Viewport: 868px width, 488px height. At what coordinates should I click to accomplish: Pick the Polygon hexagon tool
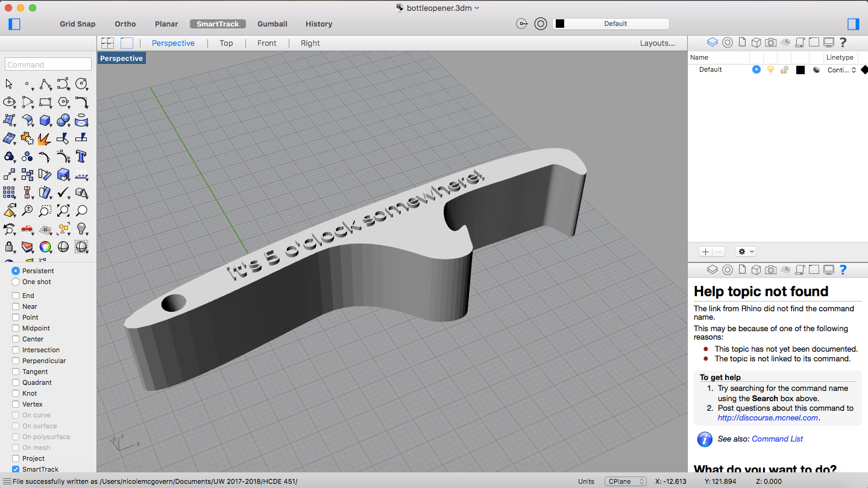pyautogui.click(x=63, y=102)
